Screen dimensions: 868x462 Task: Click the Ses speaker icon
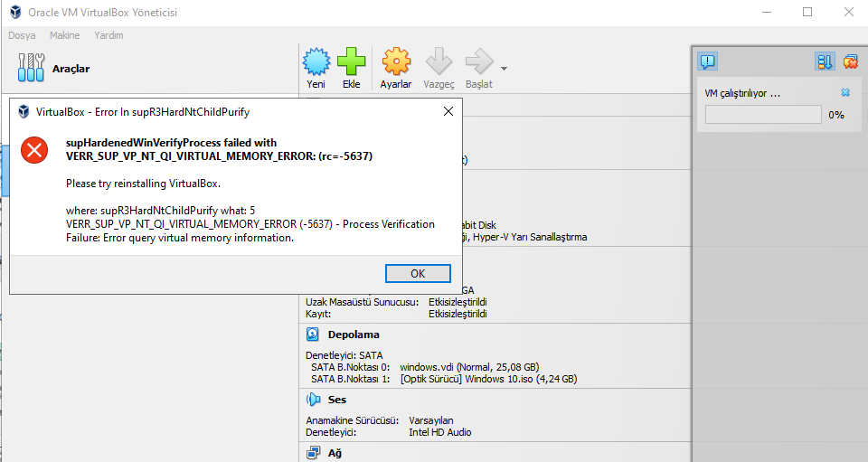(x=313, y=400)
